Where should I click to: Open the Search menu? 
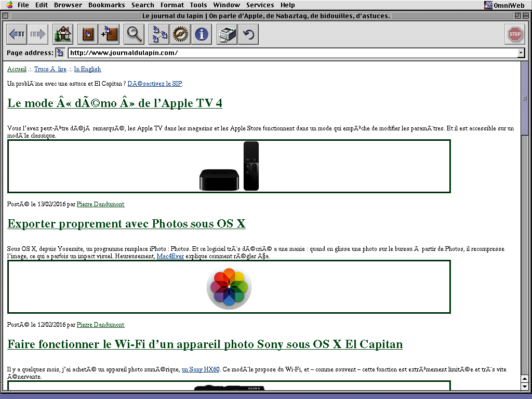click(x=142, y=5)
